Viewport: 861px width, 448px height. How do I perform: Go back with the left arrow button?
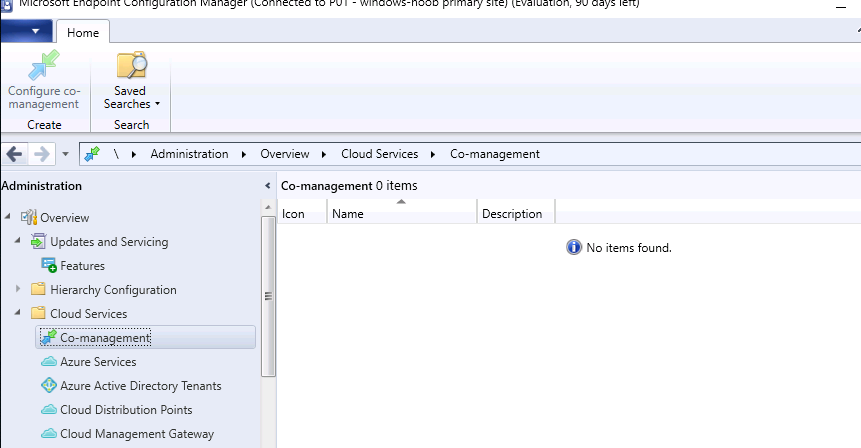tap(15, 154)
